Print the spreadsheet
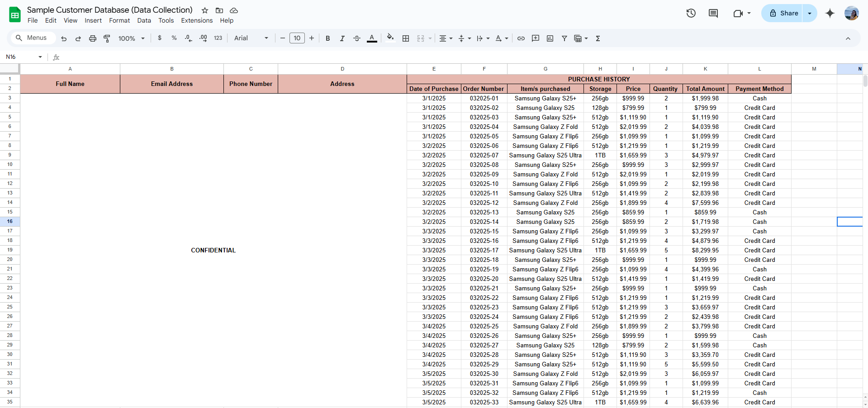The width and height of the screenshot is (868, 408). (x=93, y=38)
